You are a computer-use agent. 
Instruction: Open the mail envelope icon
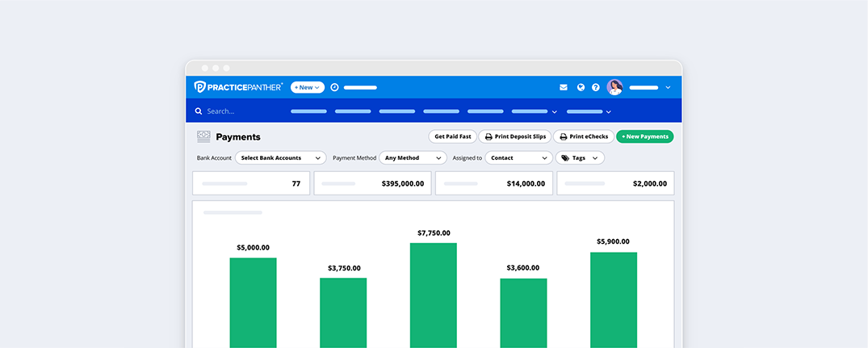click(564, 87)
